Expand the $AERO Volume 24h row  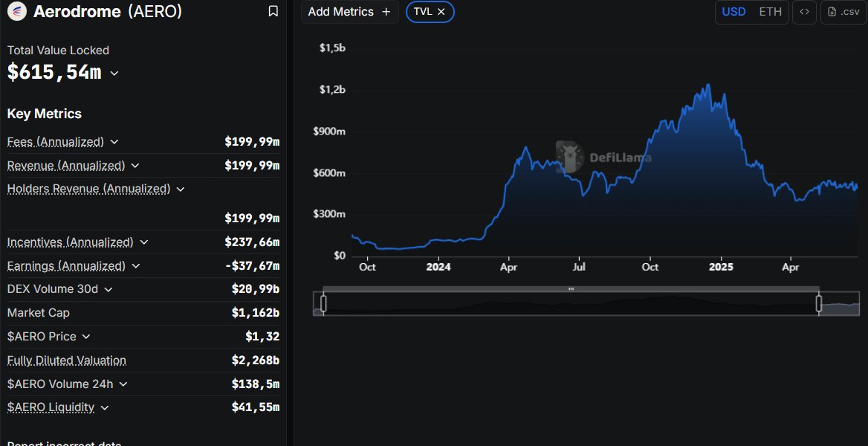(x=123, y=384)
